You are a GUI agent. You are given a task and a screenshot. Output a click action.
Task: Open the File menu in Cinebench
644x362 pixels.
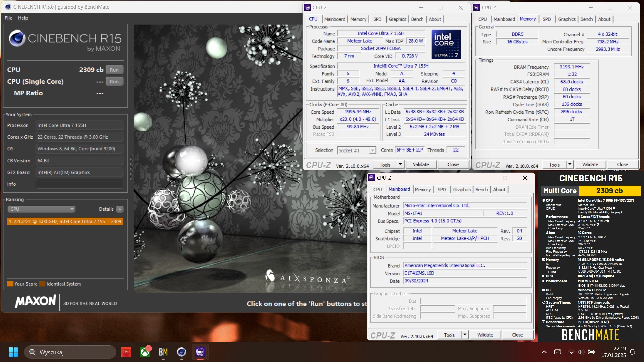pos(8,18)
